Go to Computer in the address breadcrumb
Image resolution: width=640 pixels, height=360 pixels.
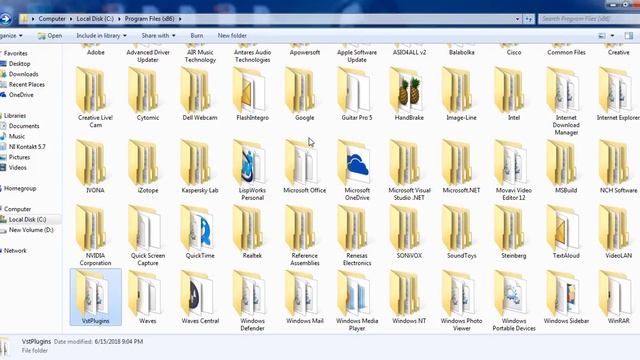(x=52, y=19)
